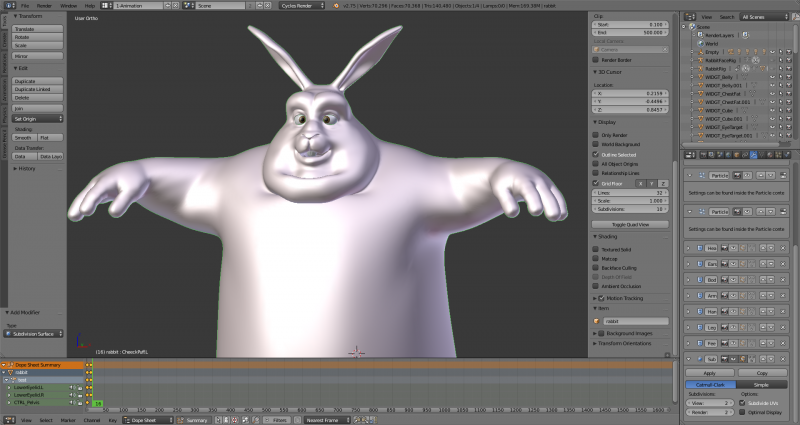Disable the Outline Selected checkbox
The height and width of the screenshot is (425, 800).
pos(595,154)
